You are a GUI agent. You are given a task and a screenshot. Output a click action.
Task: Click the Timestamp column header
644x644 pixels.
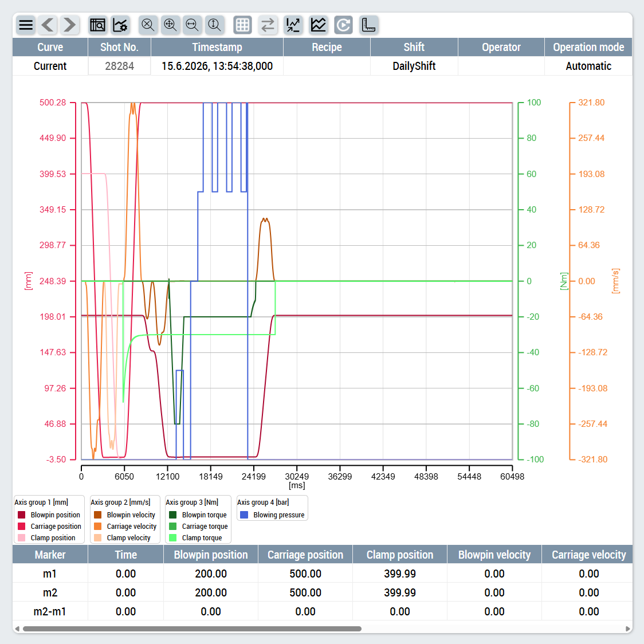coord(217,47)
